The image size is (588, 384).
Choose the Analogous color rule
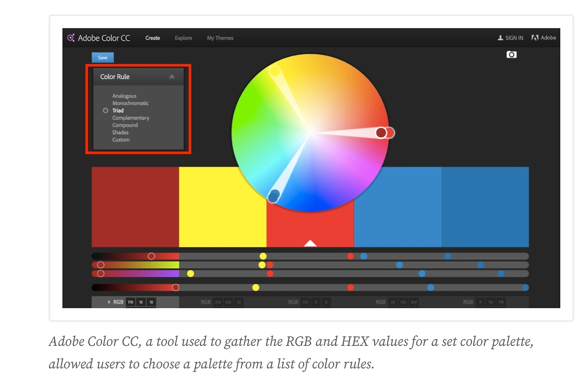coord(124,96)
